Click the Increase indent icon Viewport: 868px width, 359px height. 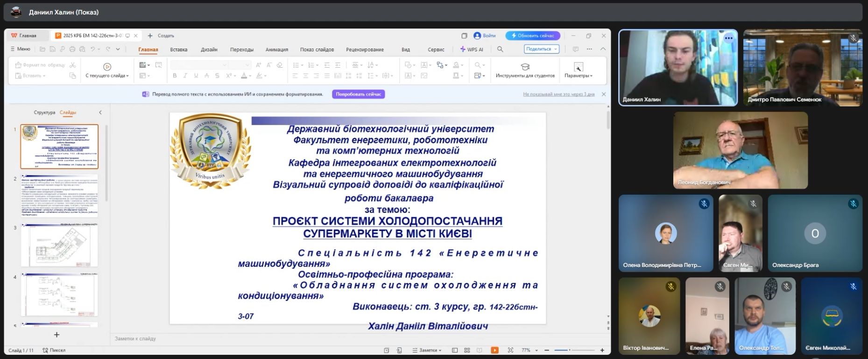click(x=338, y=65)
